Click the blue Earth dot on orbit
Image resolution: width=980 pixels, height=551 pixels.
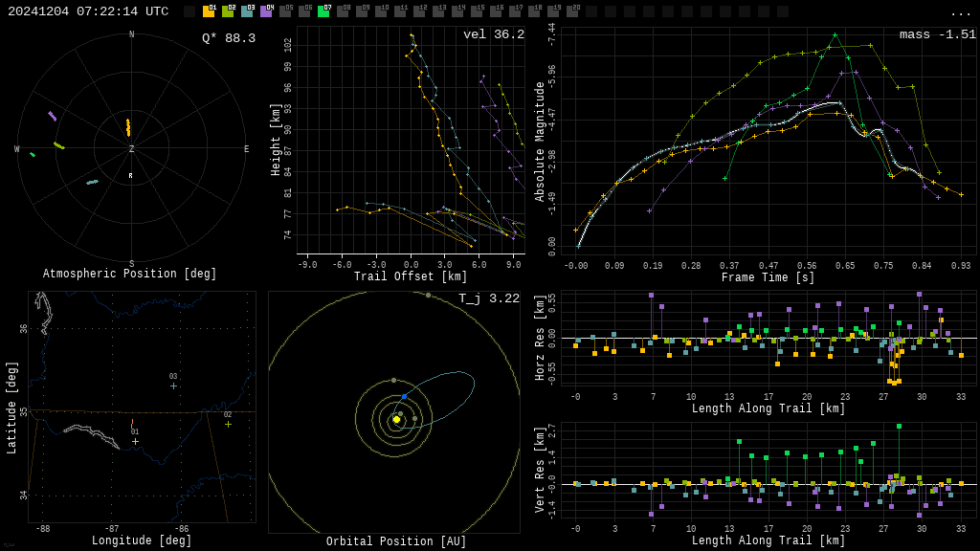[404, 396]
